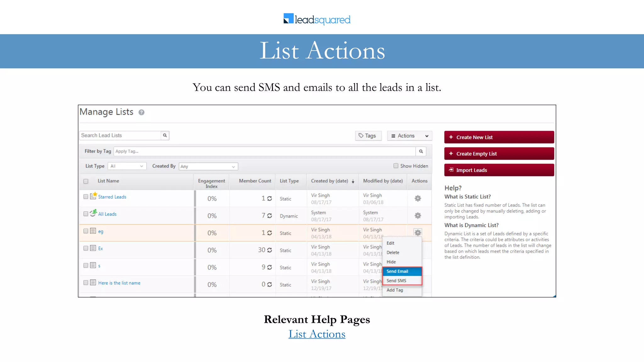Refresh member count for Starred Leads
The height and width of the screenshot is (362, 644).
click(269, 199)
